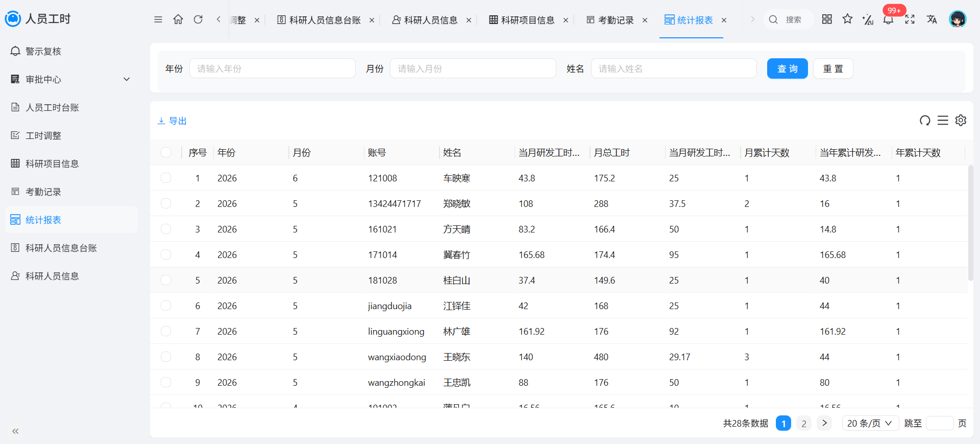Click the 重置 reset button
This screenshot has width=980, height=444.
point(833,68)
